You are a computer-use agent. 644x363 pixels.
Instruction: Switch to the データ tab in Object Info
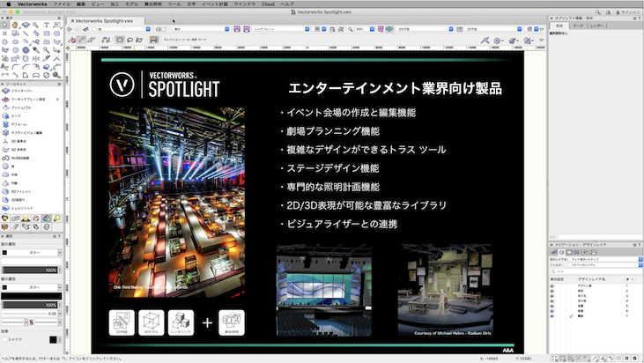[578, 26]
